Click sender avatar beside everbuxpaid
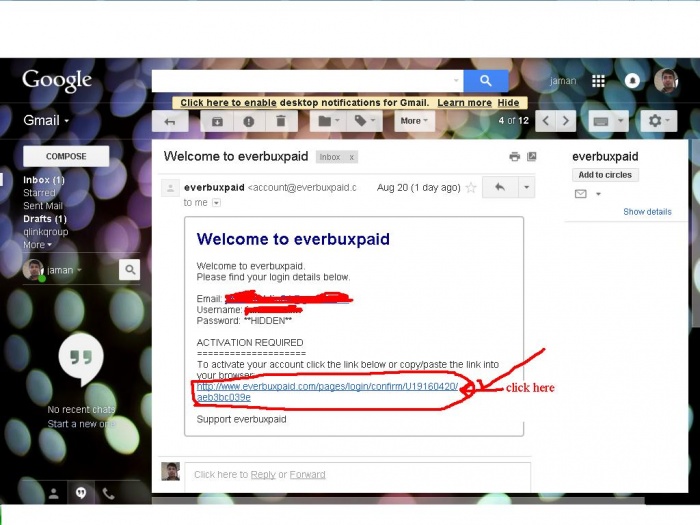This screenshot has height=525, width=700. tap(170, 188)
